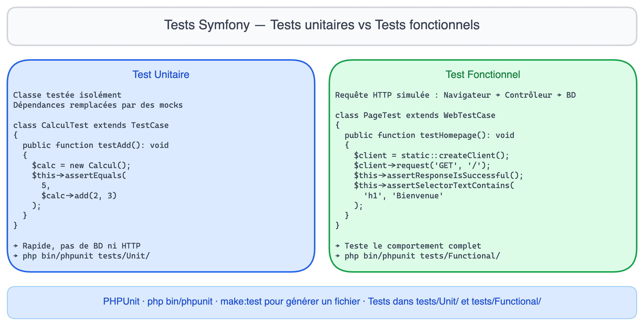Image resolution: width=644 pixels, height=326 pixels.
Task: Click 'public function testAdd(): void' line
Action: [x=95, y=145]
